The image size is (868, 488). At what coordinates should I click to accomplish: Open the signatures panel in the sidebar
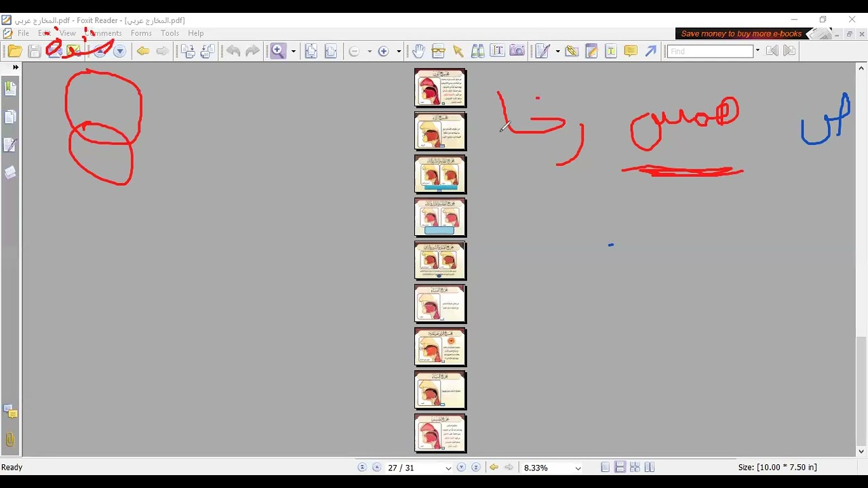[10, 145]
